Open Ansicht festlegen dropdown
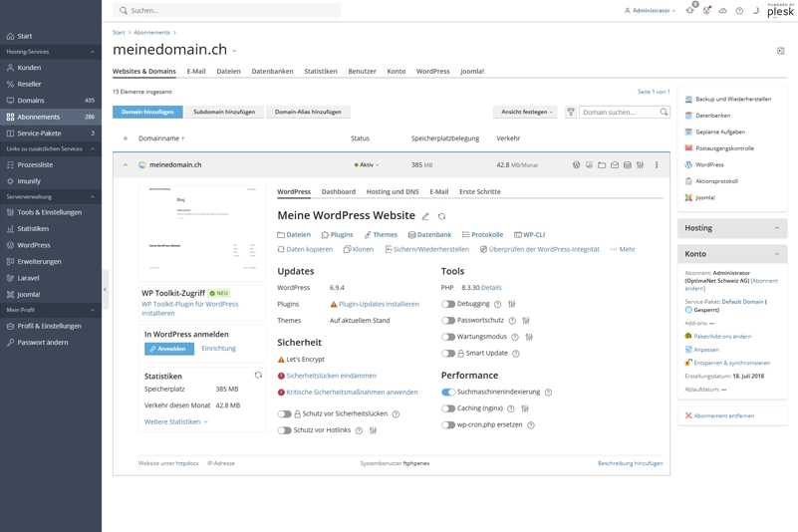Screen dimensions: 798x532 tap(525, 112)
